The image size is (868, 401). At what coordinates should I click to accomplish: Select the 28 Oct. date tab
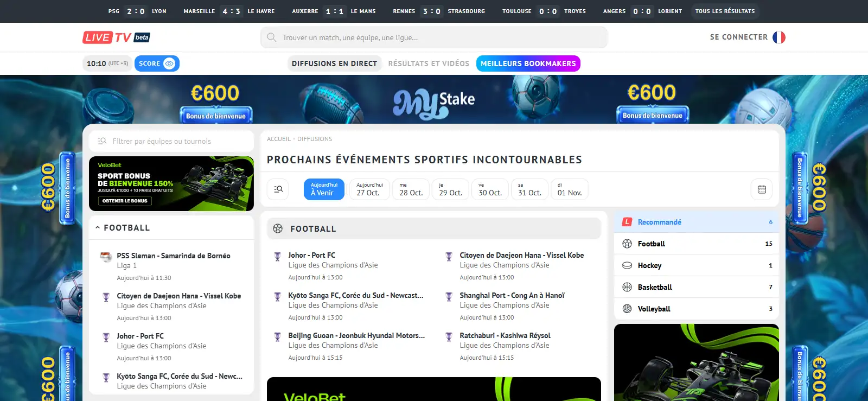coord(411,189)
